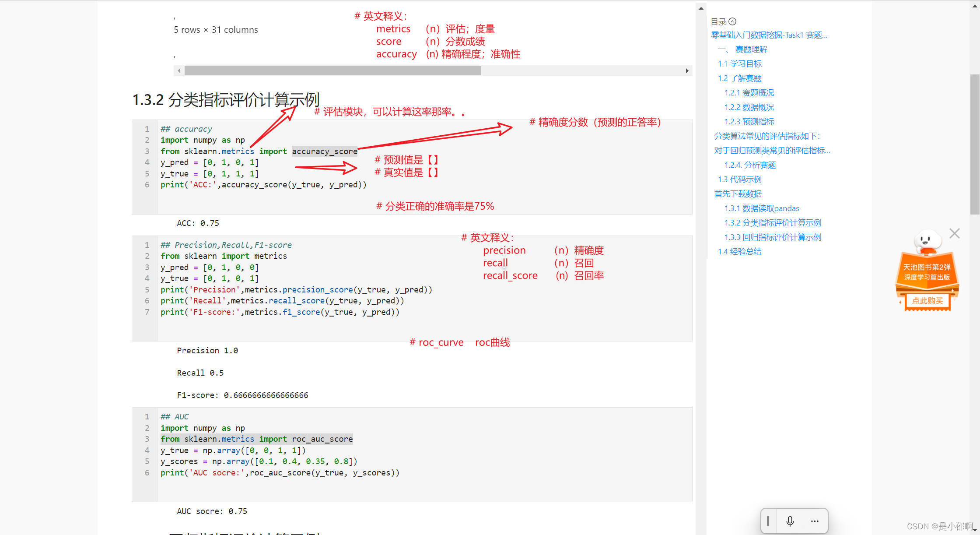Viewport: 980px width, 535px height.
Task: Navigate to 1.4 经验总结
Action: (739, 252)
